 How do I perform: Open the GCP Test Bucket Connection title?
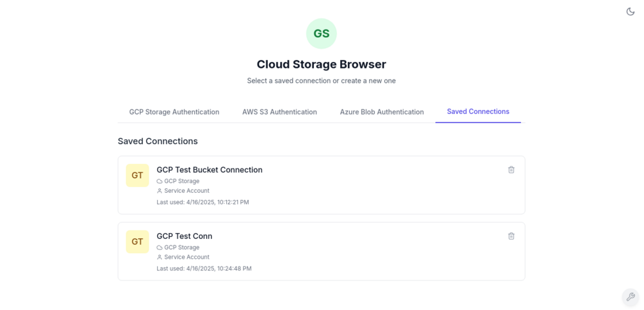[x=209, y=170]
